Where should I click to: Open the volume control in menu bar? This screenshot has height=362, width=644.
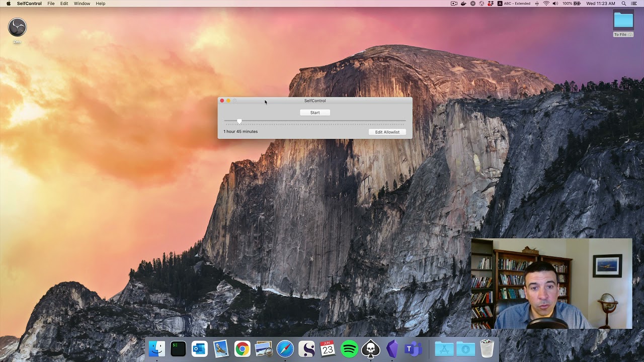(555, 4)
